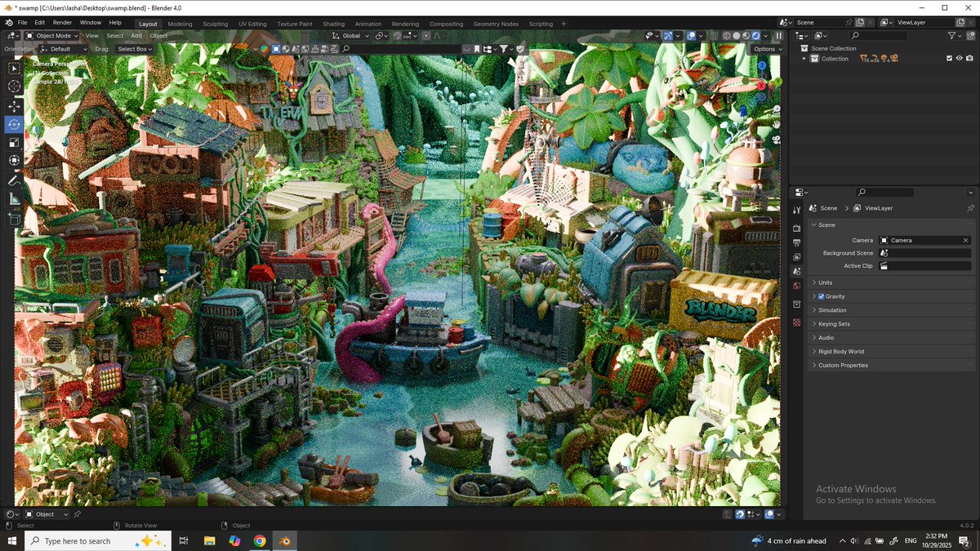Choose the Annotate tool
The width and height of the screenshot is (980, 551).
tap(16, 180)
